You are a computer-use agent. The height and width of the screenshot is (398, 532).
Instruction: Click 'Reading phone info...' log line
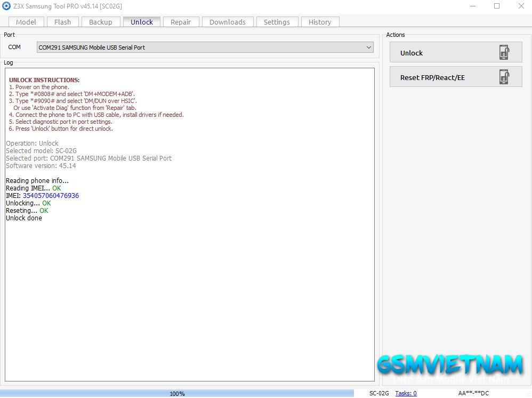tap(37, 181)
